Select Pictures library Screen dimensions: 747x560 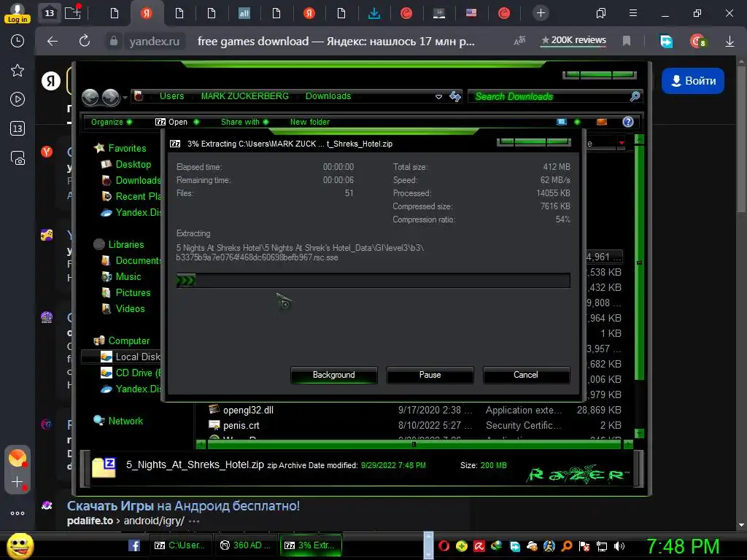click(x=125, y=293)
